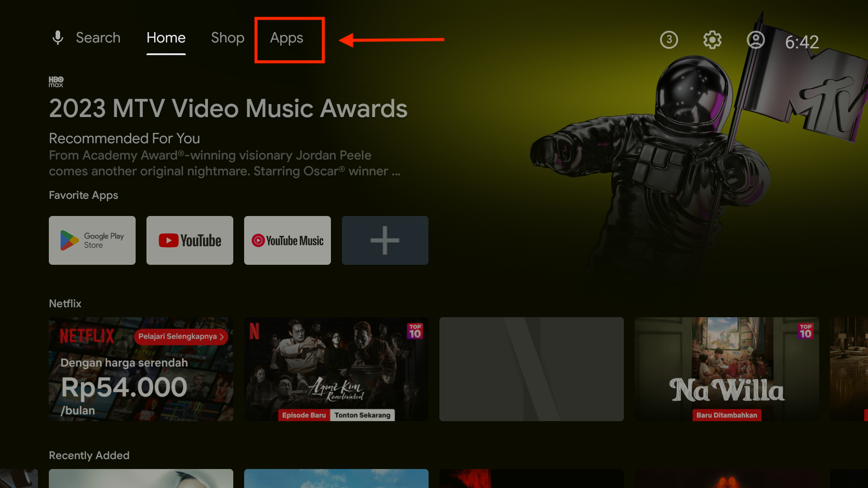Click the Recently Added row heading
Image resolution: width=868 pixels, height=488 pixels.
point(89,455)
